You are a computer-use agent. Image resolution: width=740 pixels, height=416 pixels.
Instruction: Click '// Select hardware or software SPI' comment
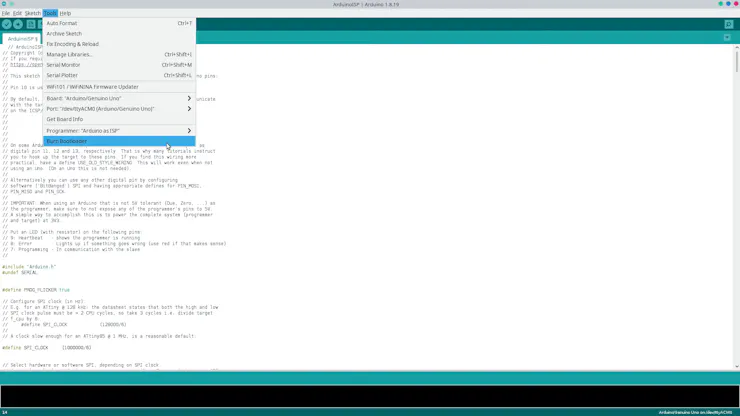81,365
